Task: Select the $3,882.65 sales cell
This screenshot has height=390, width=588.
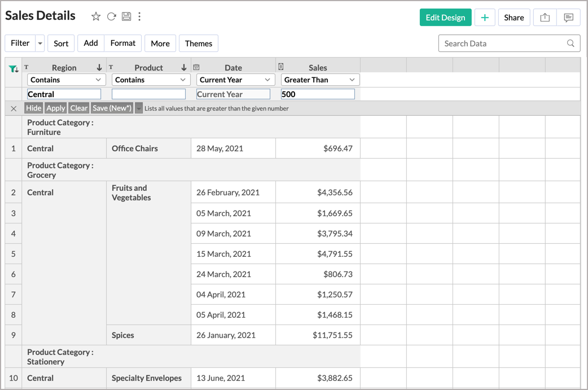Action: point(318,378)
